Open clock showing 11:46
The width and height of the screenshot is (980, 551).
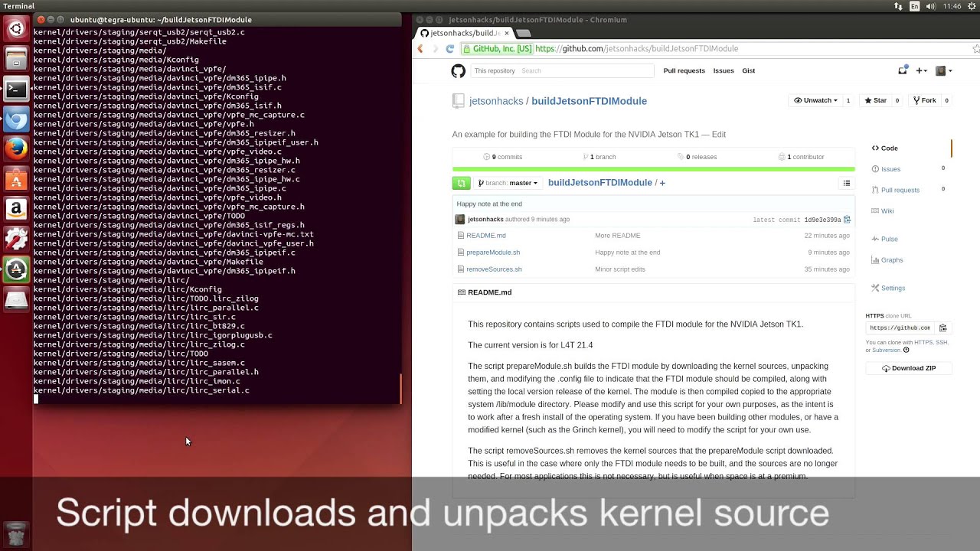click(x=952, y=6)
